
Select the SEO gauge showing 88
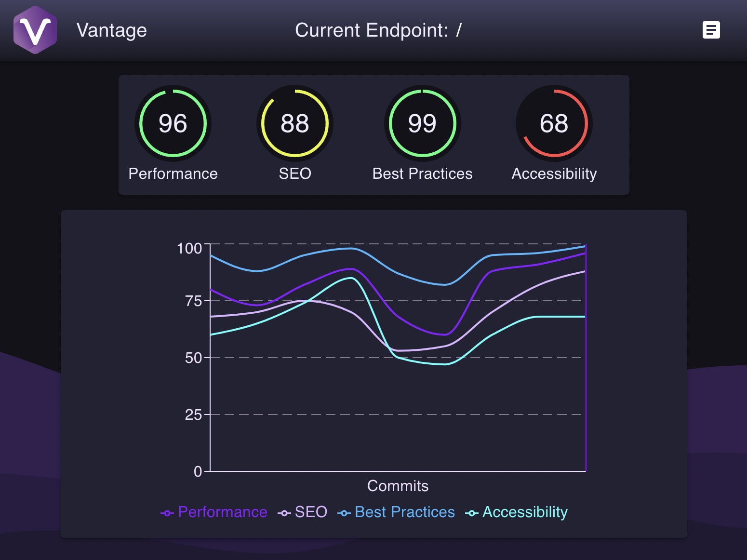tap(295, 124)
